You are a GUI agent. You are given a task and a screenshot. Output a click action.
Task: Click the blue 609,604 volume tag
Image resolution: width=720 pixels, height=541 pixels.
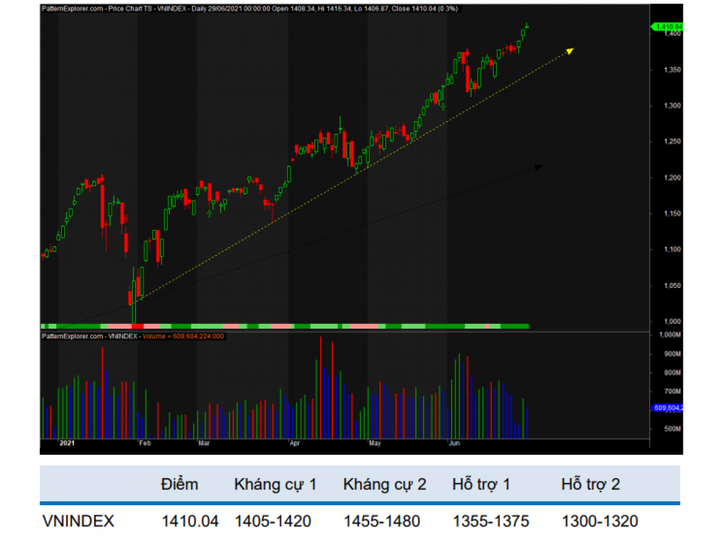pos(666,408)
